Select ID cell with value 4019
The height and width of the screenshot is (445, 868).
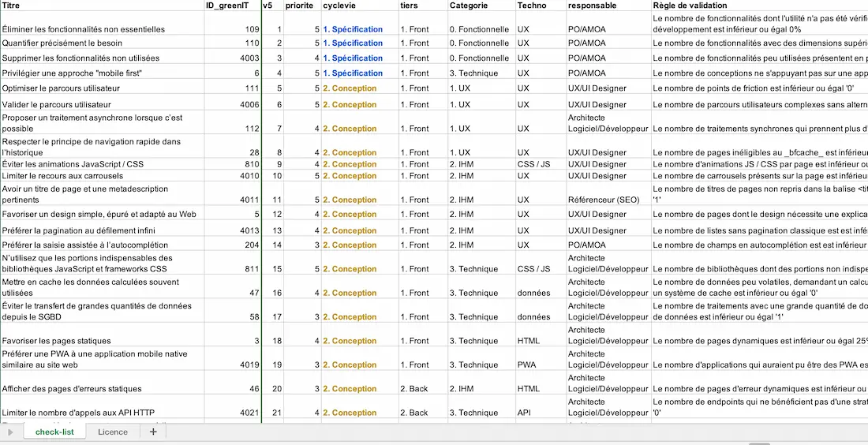coord(233,359)
